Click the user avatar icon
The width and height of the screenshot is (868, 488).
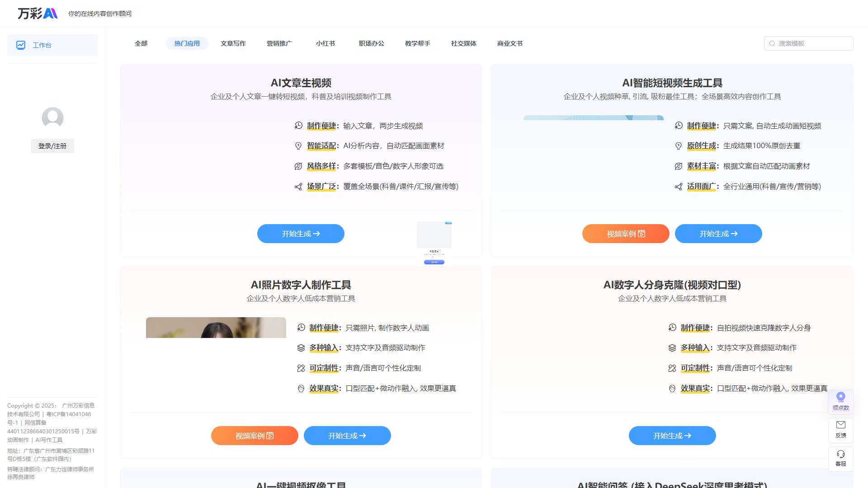52,118
